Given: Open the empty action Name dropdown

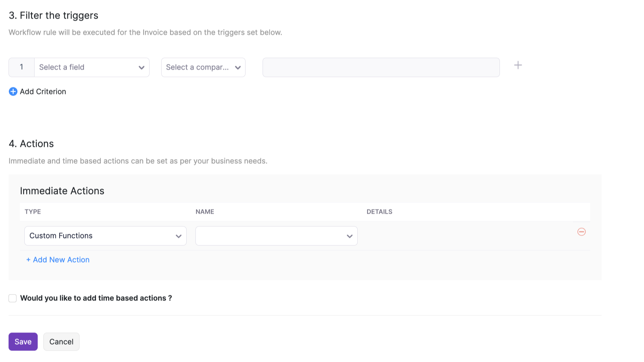Looking at the screenshot, I should [x=269, y=236].
